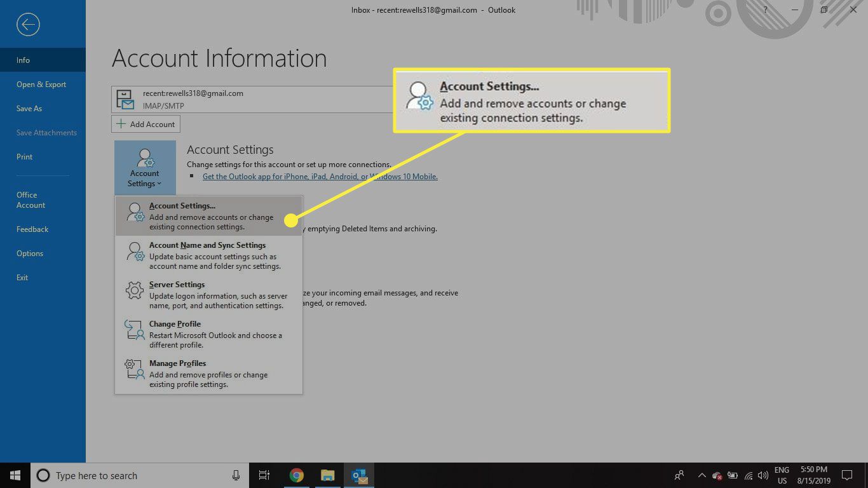Select Print in the sidebar
Viewport: 868px width, 488px height.
(x=43, y=156)
